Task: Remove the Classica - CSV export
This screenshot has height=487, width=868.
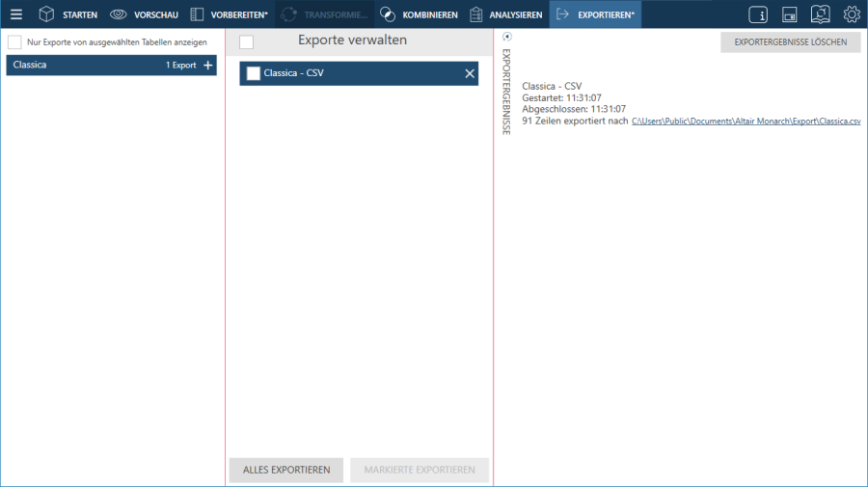Action: click(x=470, y=73)
